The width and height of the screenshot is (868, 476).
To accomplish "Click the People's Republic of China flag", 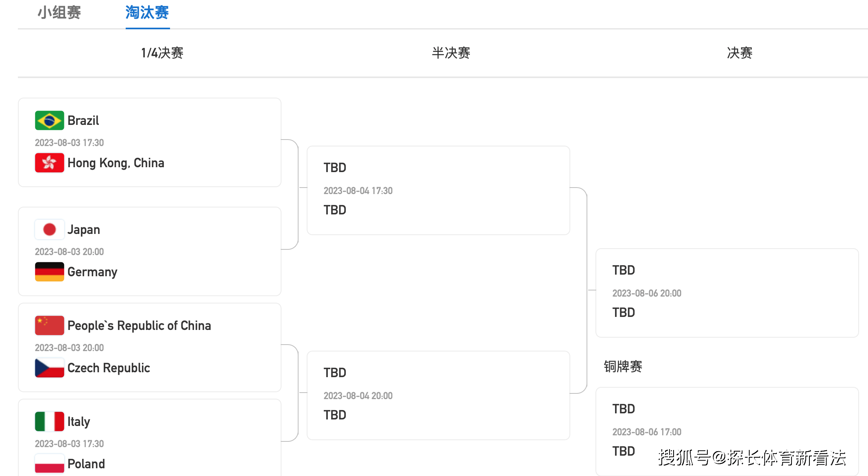I will pyautogui.click(x=49, y=325).
